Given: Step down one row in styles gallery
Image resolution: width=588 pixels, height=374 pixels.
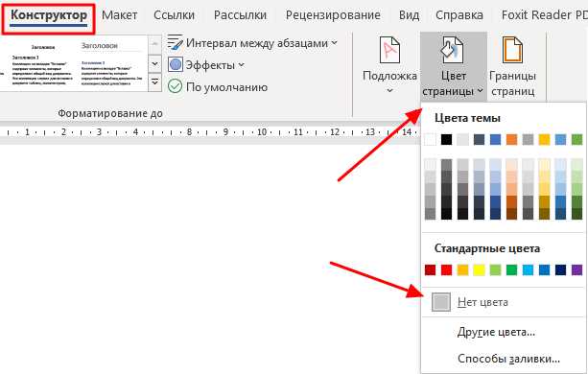Looking at the screenshot, I should click(154, 63).
